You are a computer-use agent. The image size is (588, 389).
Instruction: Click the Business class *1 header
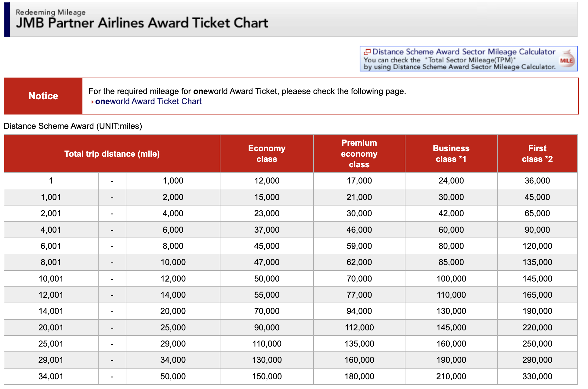tap(451, 154)
